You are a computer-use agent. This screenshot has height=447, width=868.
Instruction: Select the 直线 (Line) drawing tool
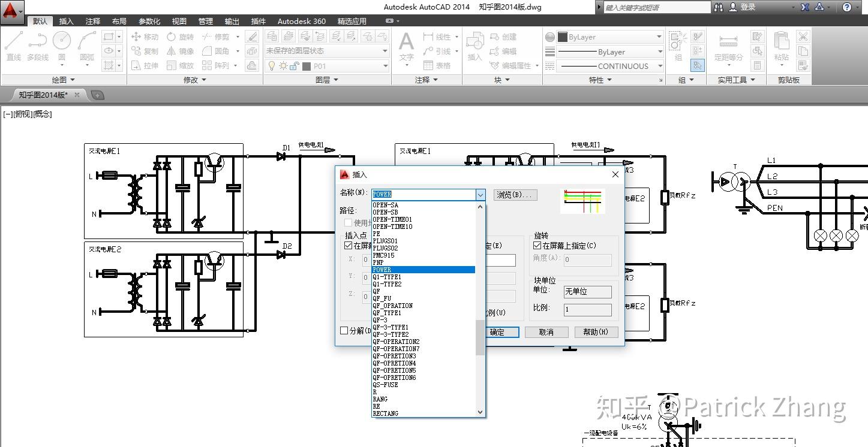point(14,46)
